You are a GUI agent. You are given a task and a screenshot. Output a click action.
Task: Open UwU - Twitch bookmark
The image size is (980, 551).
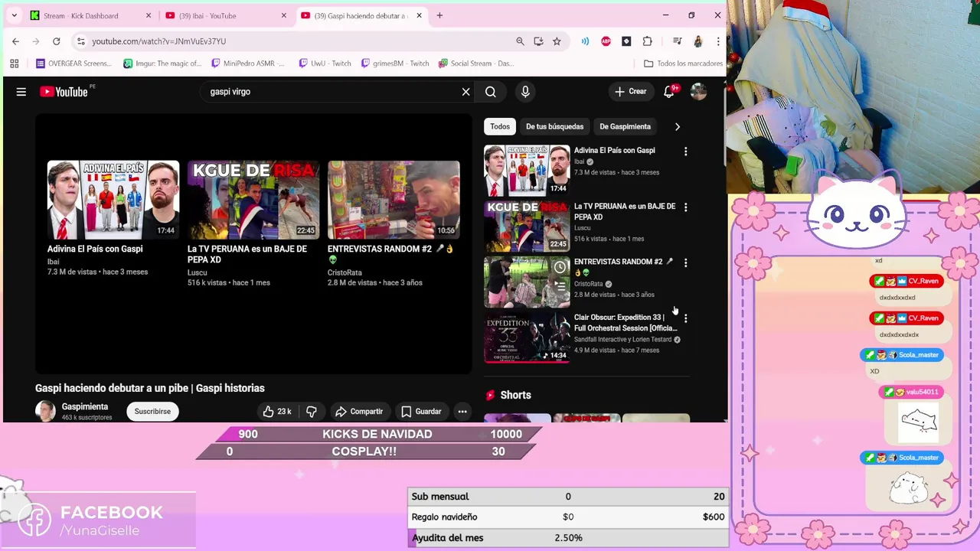(x=325, y=64)
